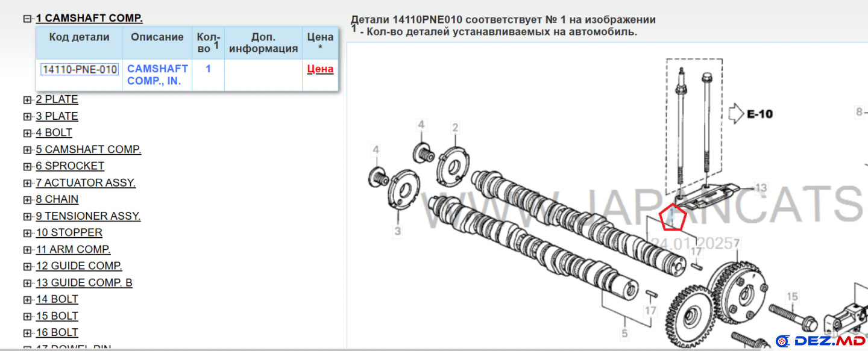Viewport: 868px width, 351px height.
Task: Select the 3 PLATE tree label
Action: pos(57,116)
